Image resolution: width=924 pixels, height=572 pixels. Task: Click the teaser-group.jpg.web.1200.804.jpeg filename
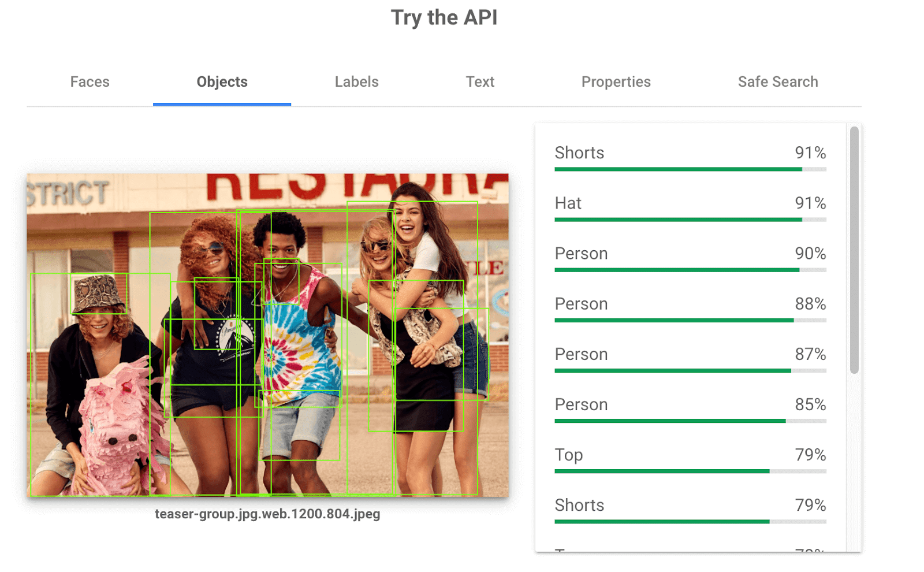(267, 514)
